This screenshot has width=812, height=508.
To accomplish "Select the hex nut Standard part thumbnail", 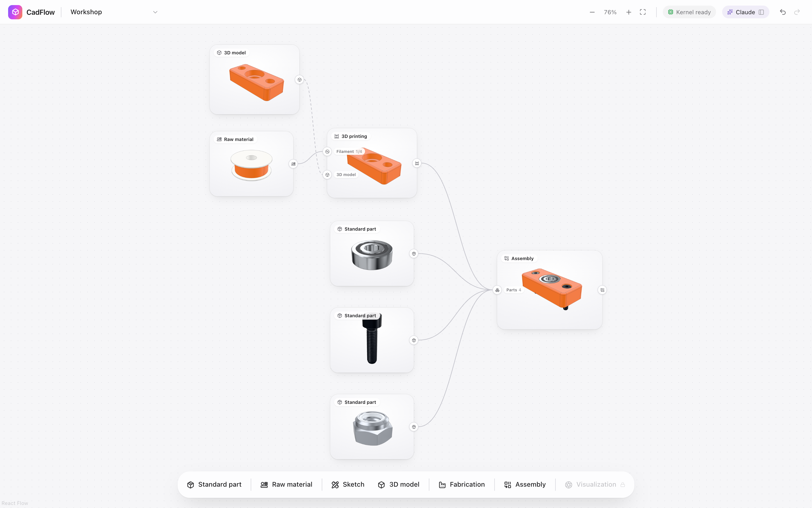I will [373, 428].
